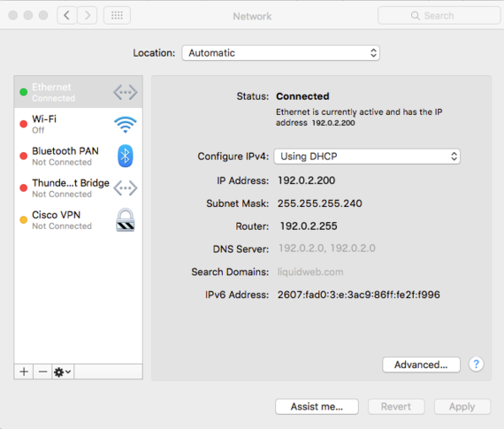504x429 pixels.
Task: Add a new network service with plus
Action: pos(24,372)
